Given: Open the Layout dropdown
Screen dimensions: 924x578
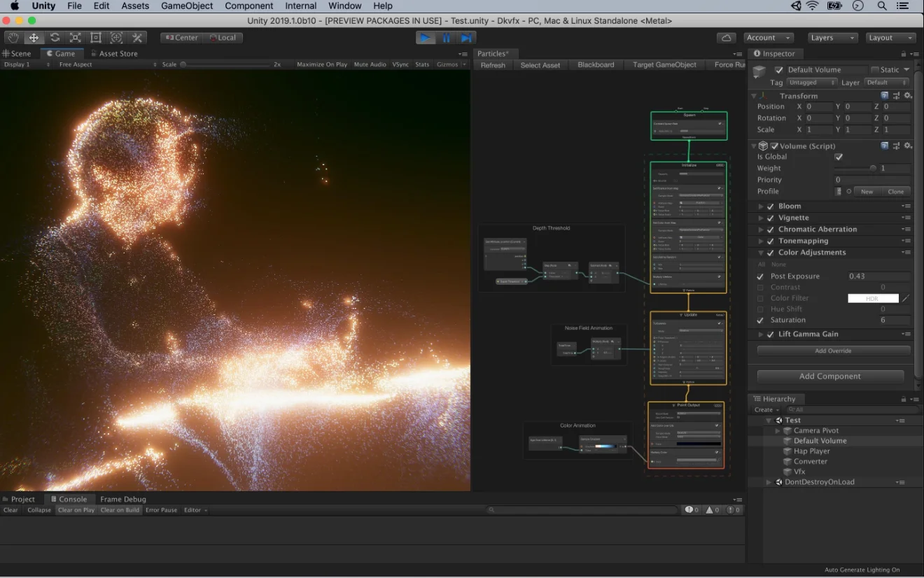Looking at the screenshot, I should pyautogui.click(x=890, y=38).
